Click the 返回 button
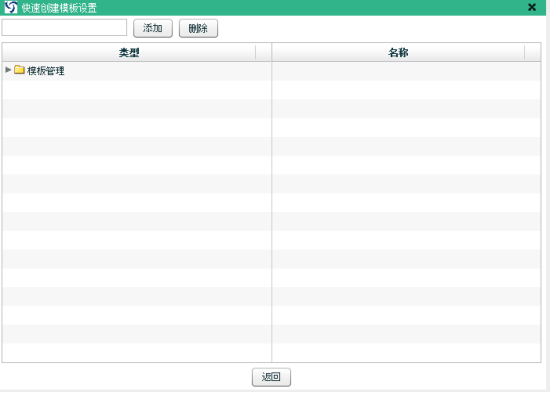Image resolution: width=550 pixels, height=393 pixels. [271, 377]
